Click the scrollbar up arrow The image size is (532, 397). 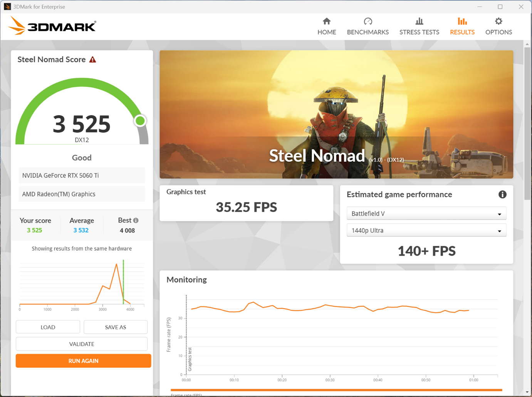pyautogui.click(x=527, y=44)
